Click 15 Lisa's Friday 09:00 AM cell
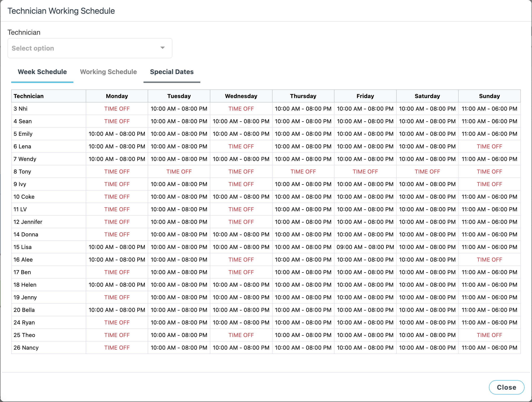The height and width of the screenshot is (402, 532). (x=365, y=247)
